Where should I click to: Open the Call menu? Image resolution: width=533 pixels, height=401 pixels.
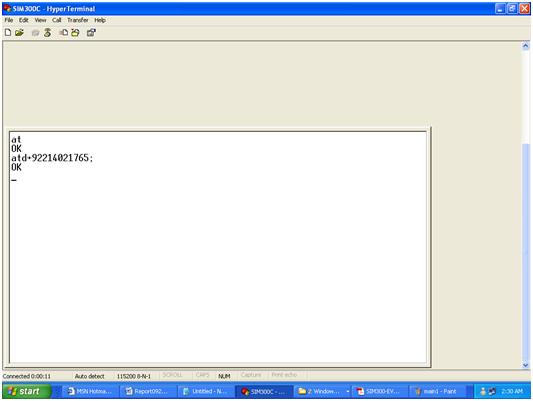point(56,20)
